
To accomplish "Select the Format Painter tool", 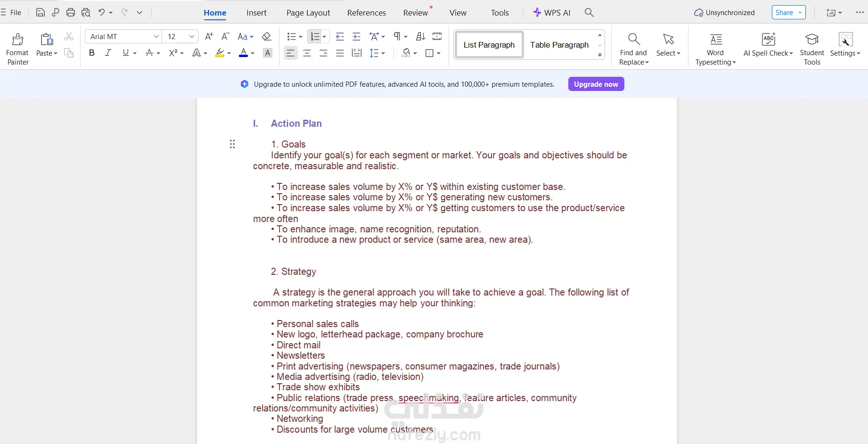I will (x=17, y=49).
